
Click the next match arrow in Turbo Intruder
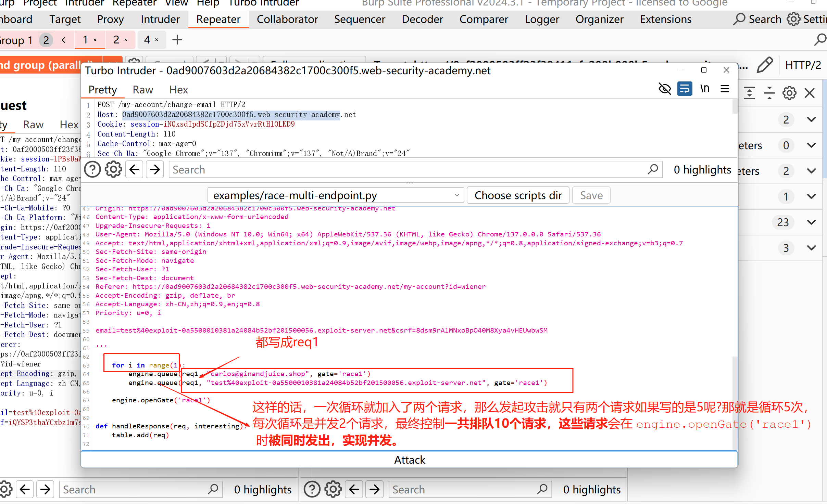pos(155,170)
